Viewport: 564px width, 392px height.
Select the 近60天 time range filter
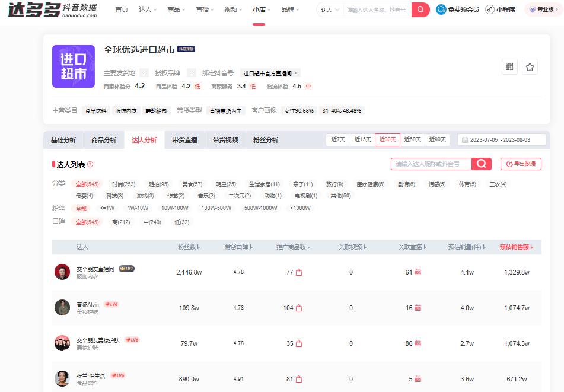413,139
